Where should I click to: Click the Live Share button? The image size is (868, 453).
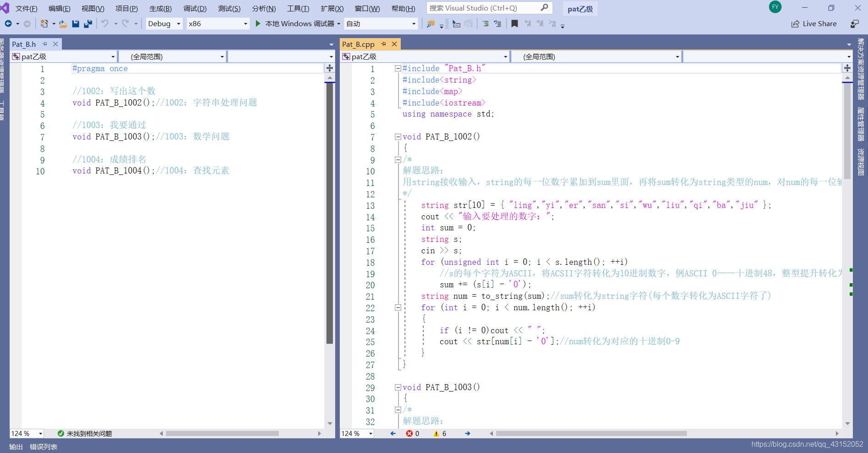[814, 24]
